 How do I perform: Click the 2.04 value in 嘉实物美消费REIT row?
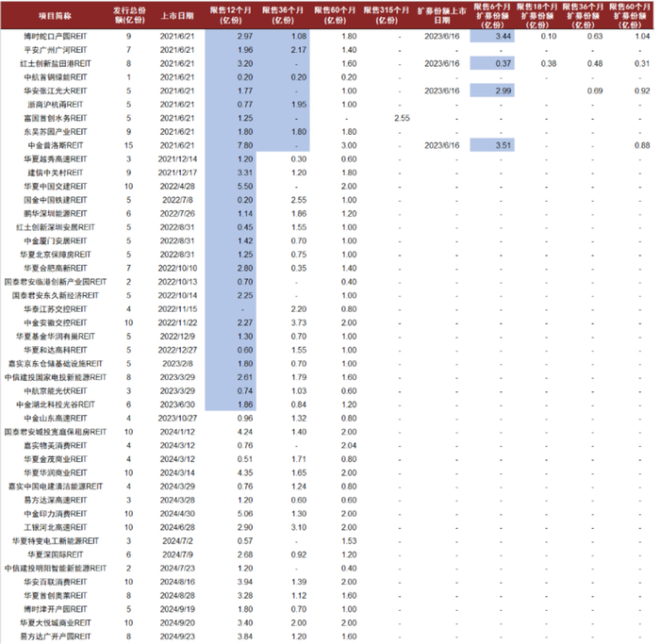[349, 446]
